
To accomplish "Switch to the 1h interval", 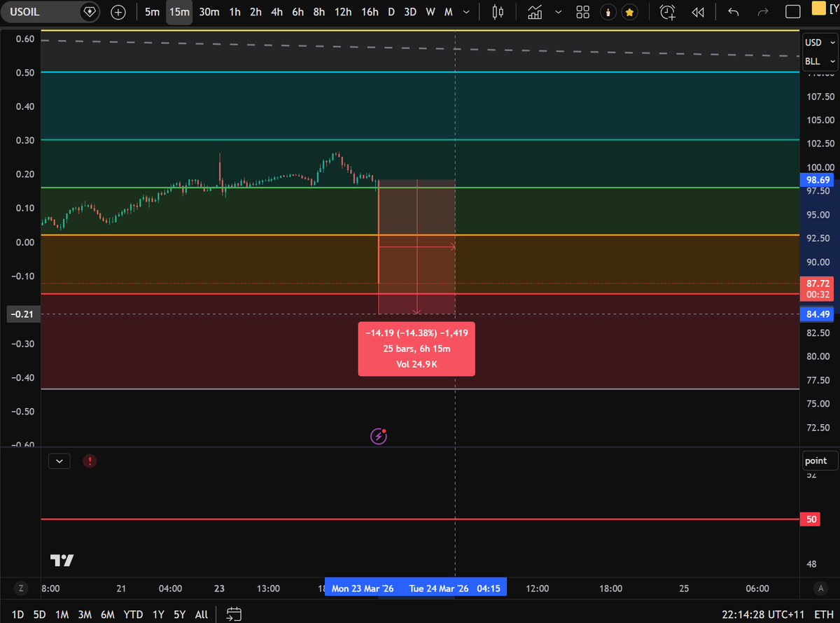I will click(235, 12).
